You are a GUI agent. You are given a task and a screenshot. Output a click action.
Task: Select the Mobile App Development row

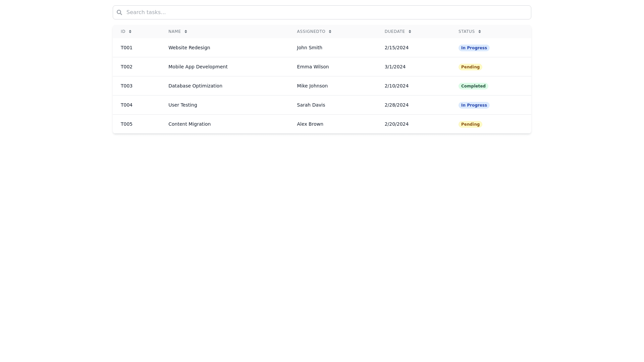pos(198,67)
